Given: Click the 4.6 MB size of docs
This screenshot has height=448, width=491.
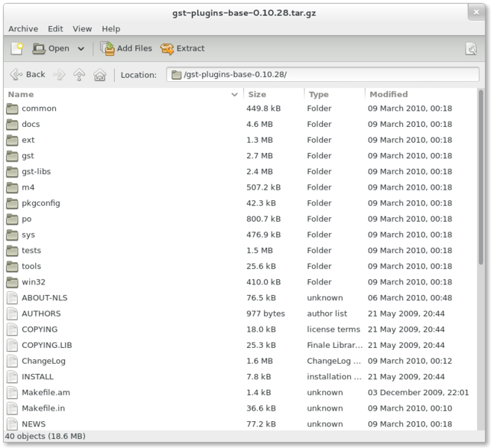Looking at the screenshot, I should pyautogui.click(x=259, y=125).
